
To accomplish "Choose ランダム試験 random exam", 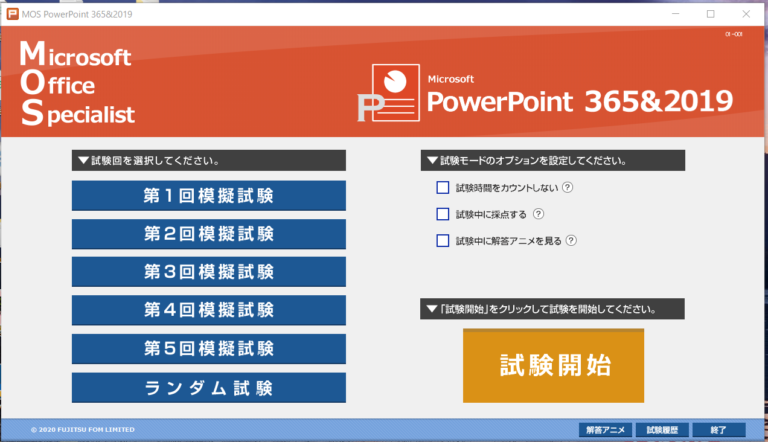I will pyautogui.click(x=209, y=388).
